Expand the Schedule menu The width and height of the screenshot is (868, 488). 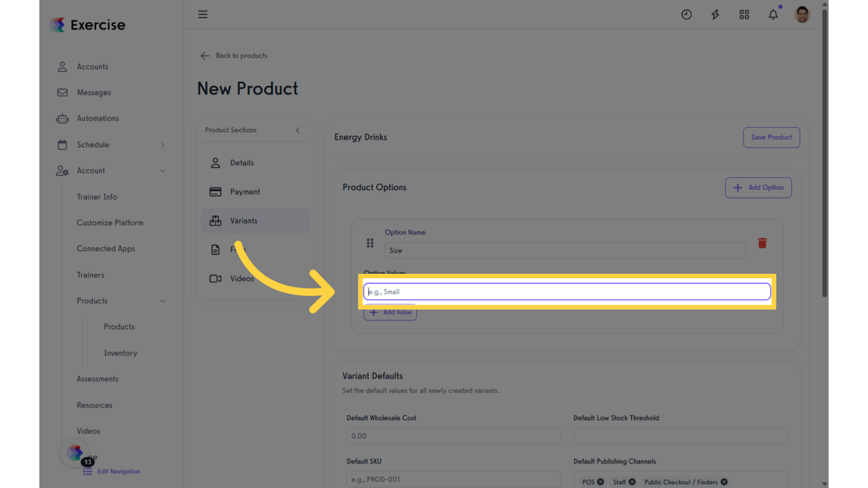point(163,144)
